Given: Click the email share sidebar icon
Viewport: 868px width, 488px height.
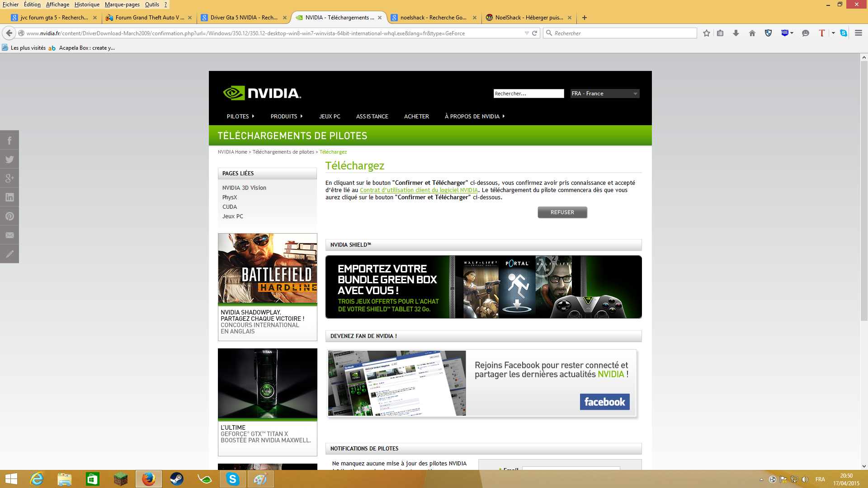Looking at the screenshot, I should tap(9, 235).
